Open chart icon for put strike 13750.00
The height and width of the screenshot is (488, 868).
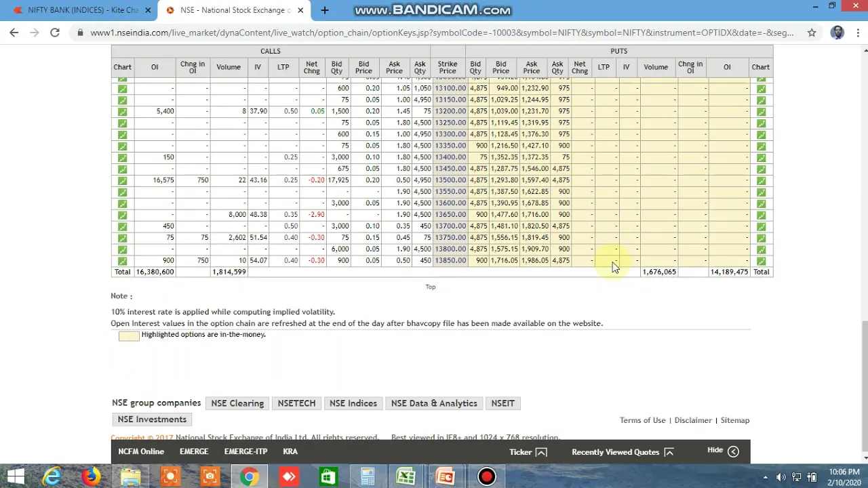(761, 238)
